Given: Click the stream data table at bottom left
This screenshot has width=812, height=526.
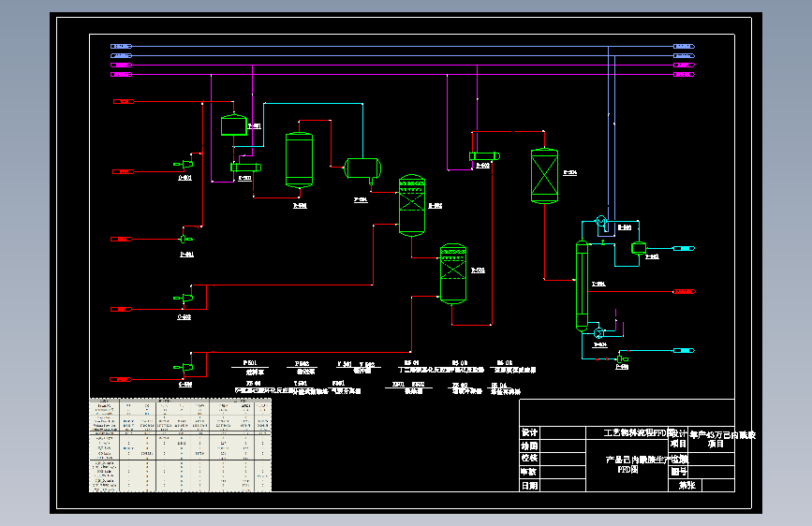Looking at the screenshot, I should pyautogui.click(x=180, y=445).
